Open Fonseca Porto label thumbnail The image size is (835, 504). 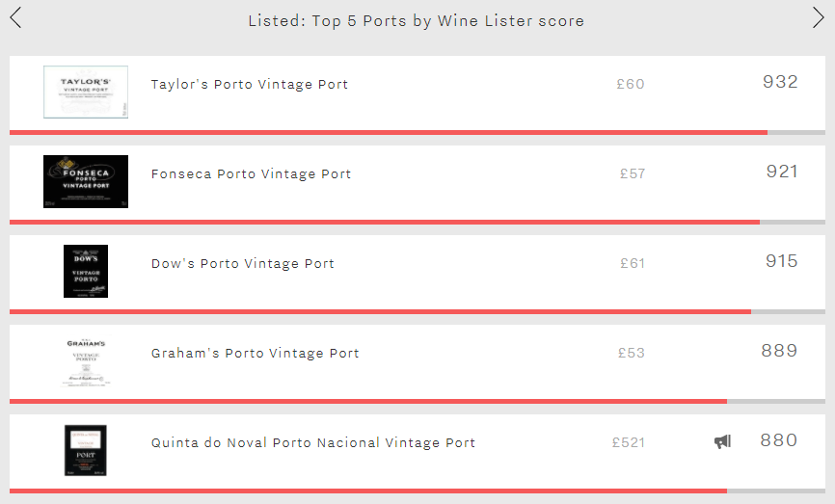[86, 181]
